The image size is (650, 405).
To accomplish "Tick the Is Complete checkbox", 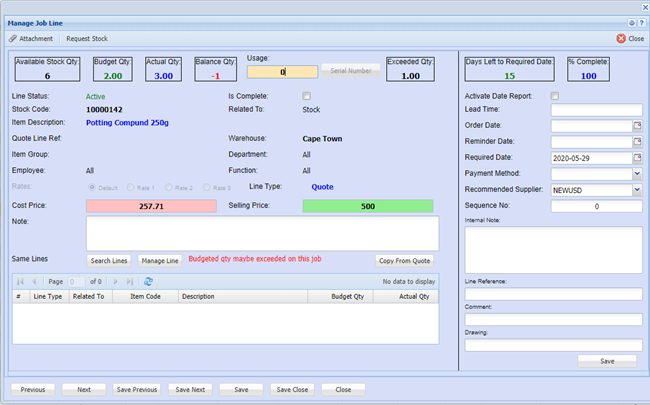I will [x=307, y=96].
